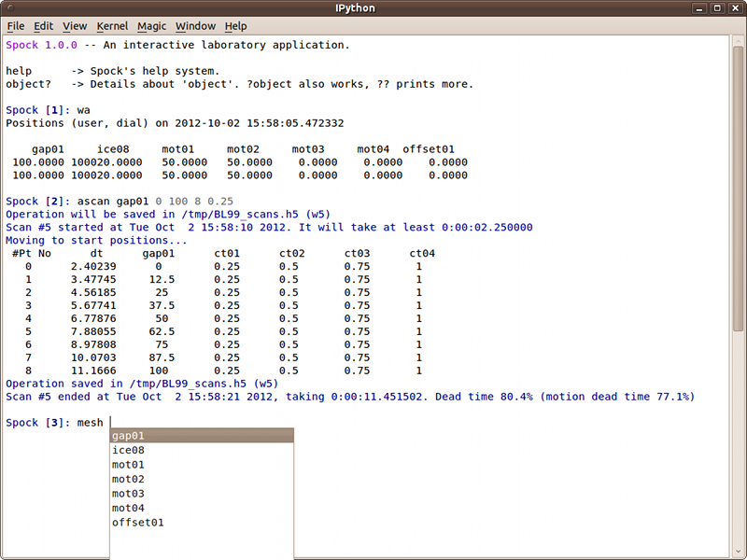
Task: Open the Kernel menu
Action: [x=112, y=26]
